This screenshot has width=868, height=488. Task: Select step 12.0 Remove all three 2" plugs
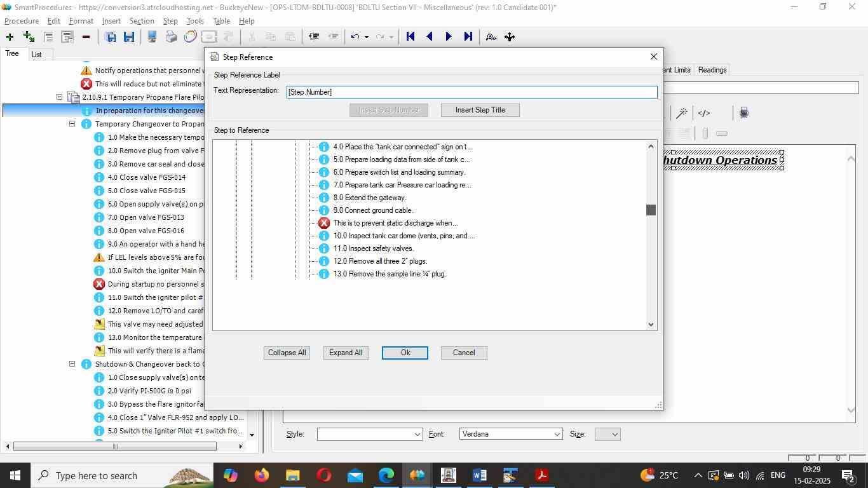pos(380,261)
